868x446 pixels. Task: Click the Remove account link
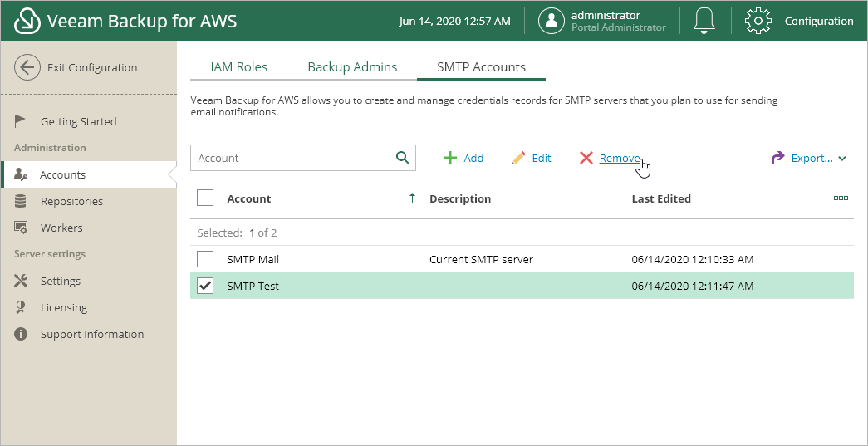(620, 158)
